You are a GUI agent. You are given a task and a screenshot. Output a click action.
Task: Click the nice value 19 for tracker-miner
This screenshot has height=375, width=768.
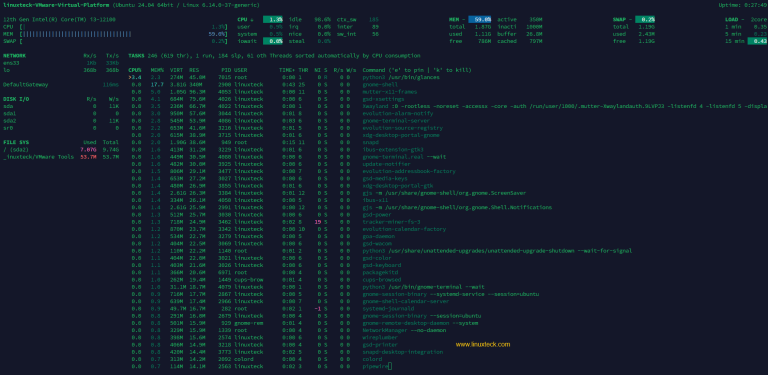click(x=317, y=222)
